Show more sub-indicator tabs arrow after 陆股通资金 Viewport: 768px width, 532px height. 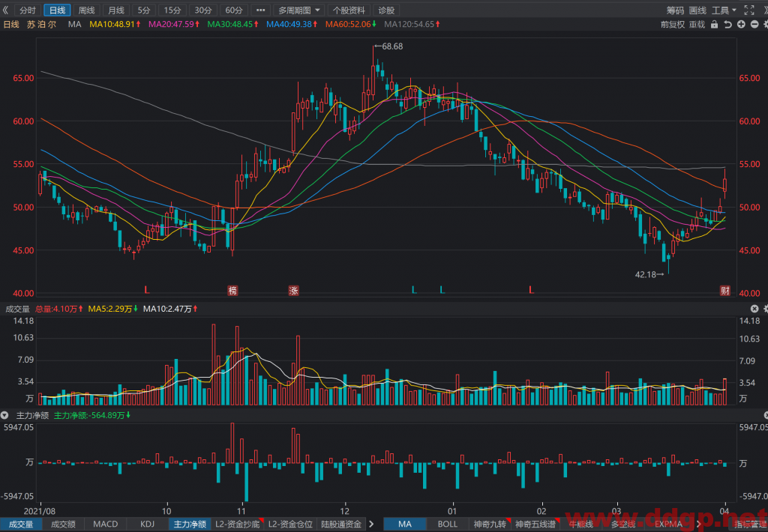(x=371, y=525)
